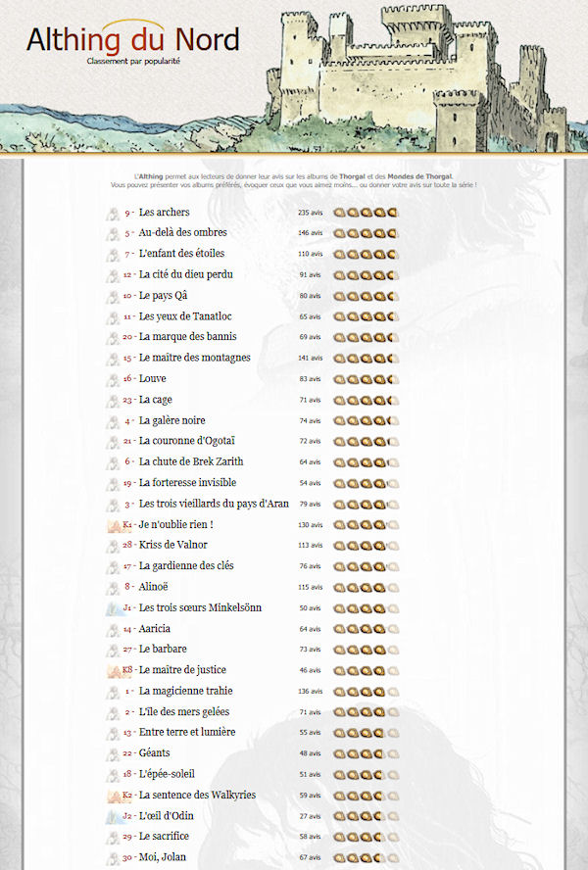Click the album icon beside Les archers

click(113, 213)
